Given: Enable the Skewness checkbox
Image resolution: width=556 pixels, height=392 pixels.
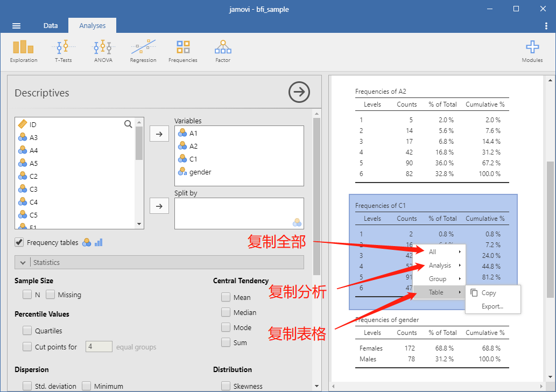Looking at the screenshot, I should coord(226,386).
